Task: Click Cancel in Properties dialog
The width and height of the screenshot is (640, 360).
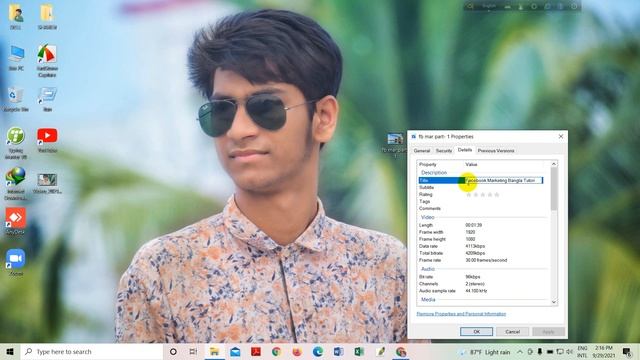Action: pyautogui.click(x=512, y=331)
